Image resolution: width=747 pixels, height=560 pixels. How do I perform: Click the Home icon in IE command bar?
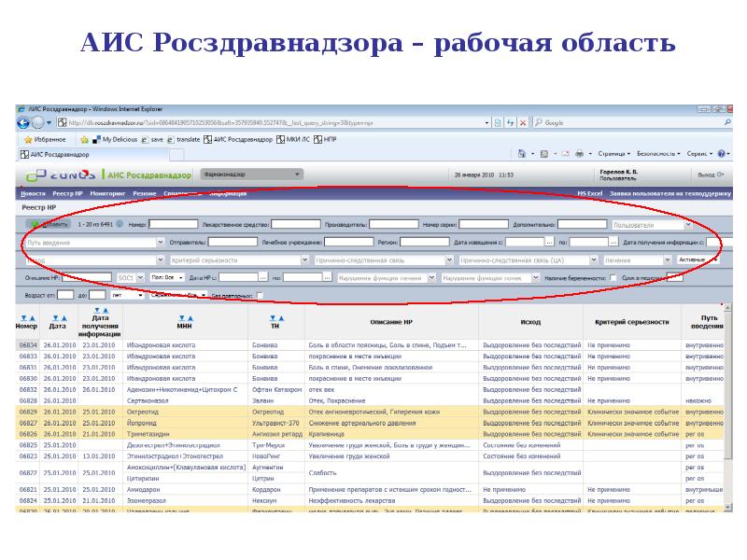tap(522, 154)
